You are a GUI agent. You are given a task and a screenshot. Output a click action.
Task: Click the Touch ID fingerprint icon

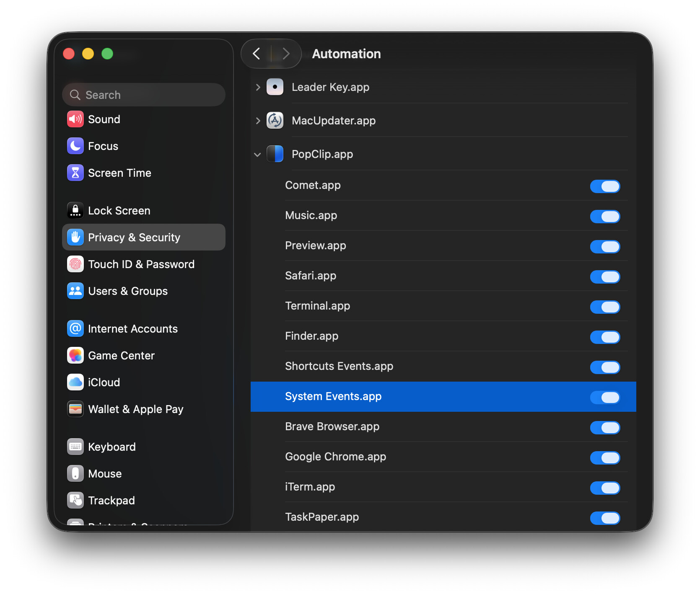coord(75,264)
